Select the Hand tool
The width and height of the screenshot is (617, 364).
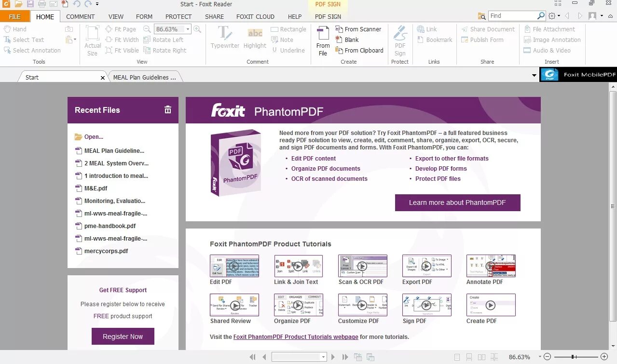click(15, 29)
